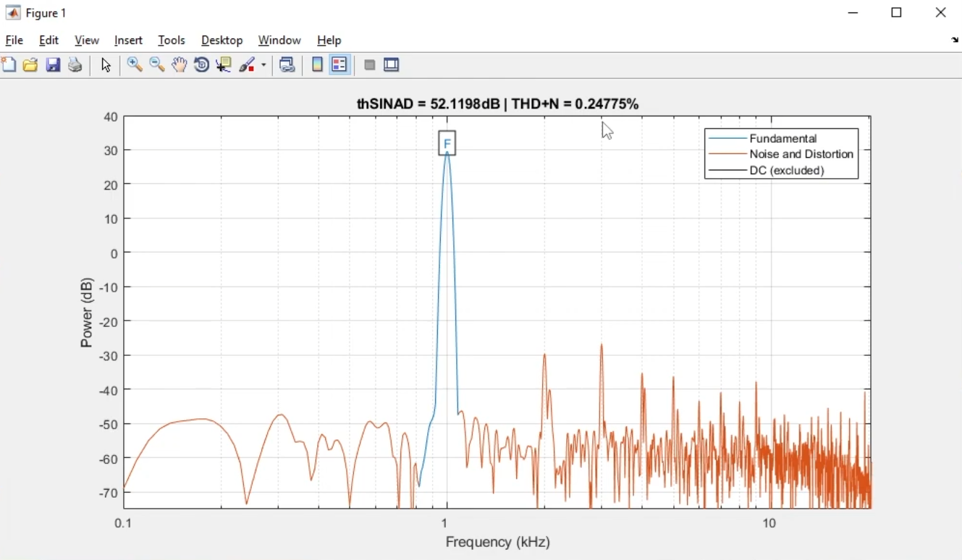Click the Show Plot Tools and Dock button
Image resolution: width=962 pixels, height=560 pixels.
392,65
